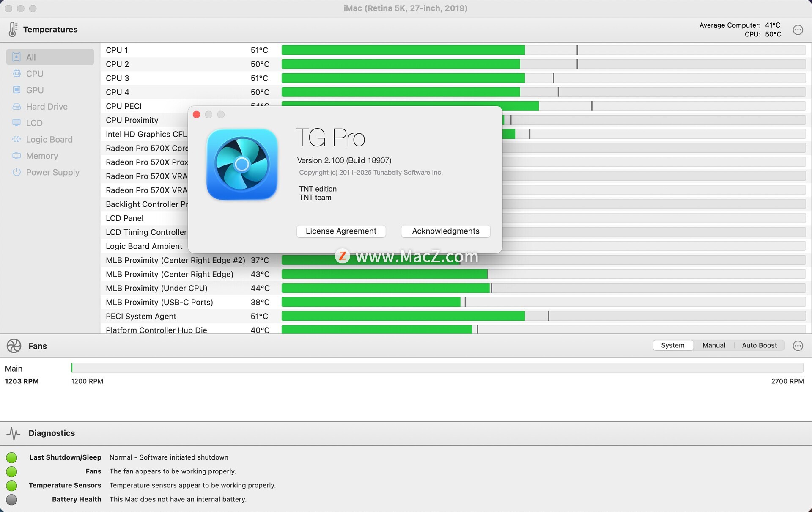Screen dimensions: 812x512
Task: Click the Diagnostics waveform icon
Action: pos(14,433)
